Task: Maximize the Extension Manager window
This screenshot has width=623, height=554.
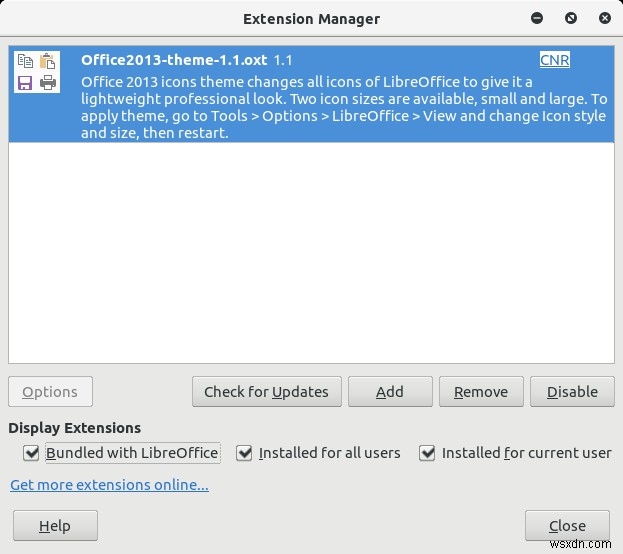Action: tap(571, 18)
